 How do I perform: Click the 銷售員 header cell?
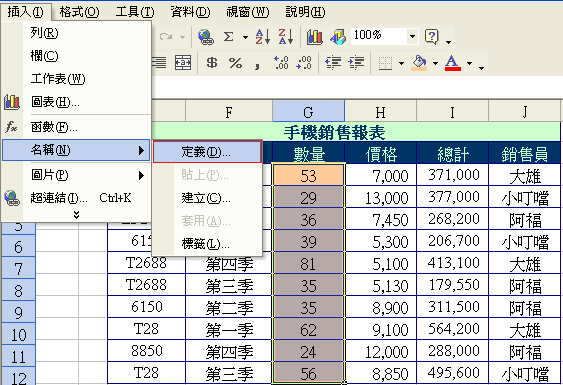[525, 153]
